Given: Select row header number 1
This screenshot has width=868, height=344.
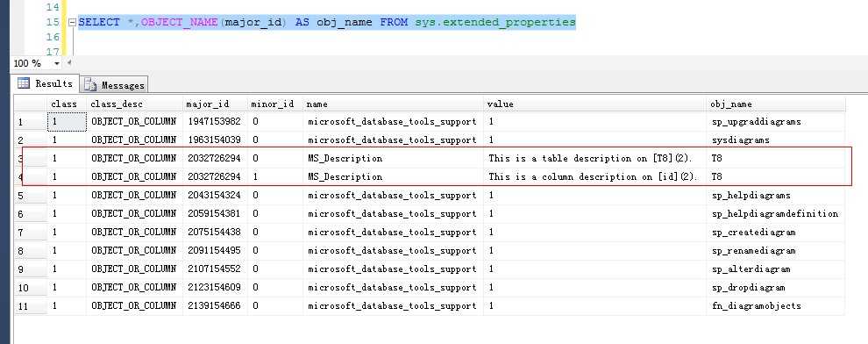Looking at the screenshot, I should (x=31, y=122).
